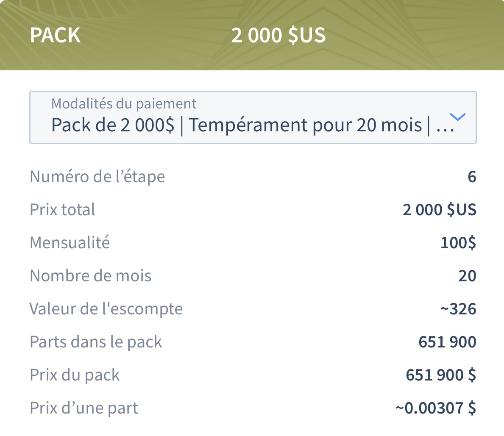Click the Parts dans le pack label
Screen dimensions: 504x436
tap(96, 342)
